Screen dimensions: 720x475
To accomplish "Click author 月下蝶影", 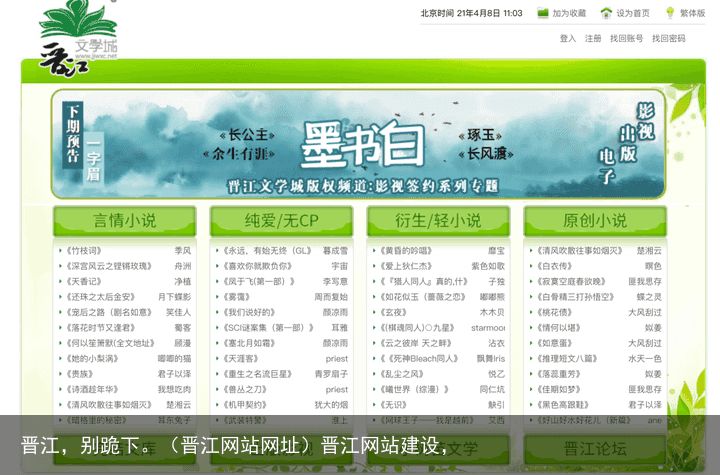I will pos(174,297).
